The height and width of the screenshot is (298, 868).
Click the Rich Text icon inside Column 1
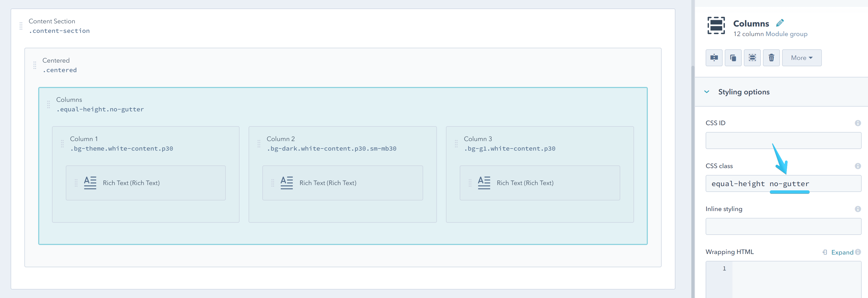pos(90,182)
